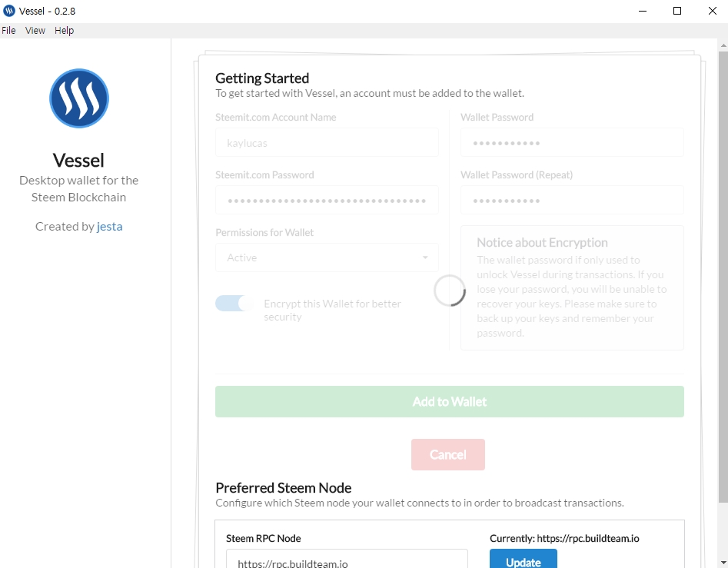Click the Wallet Password (Repeat) field
This screenshot has height=568, width=728.
572,201
